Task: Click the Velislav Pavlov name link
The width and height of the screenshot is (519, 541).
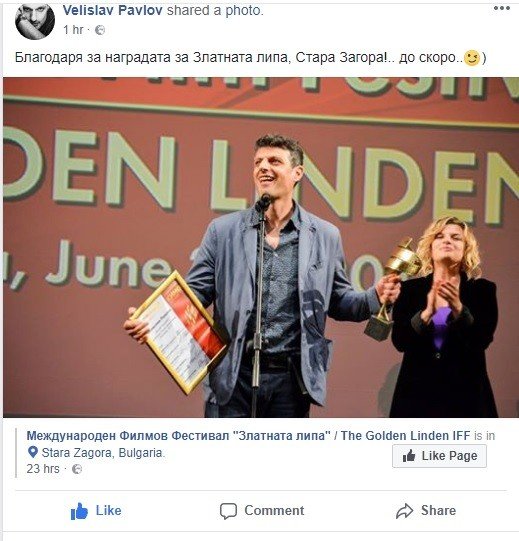Action: tap(112, 10)
